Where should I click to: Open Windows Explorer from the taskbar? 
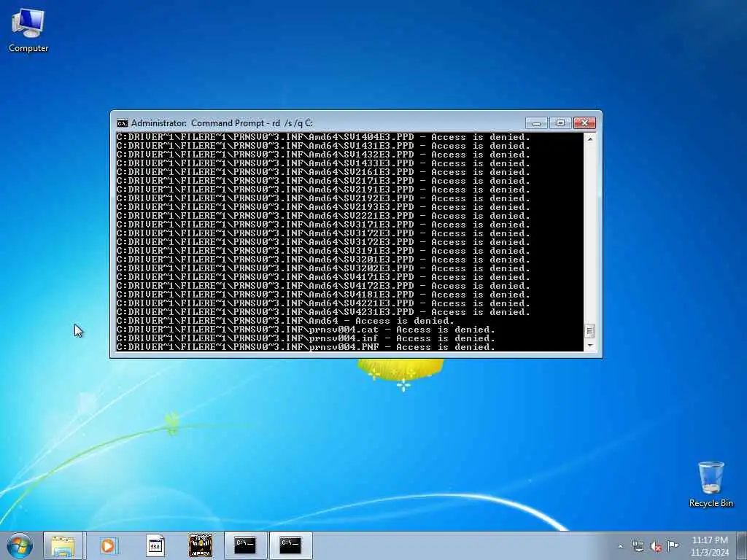coord(63,545)
